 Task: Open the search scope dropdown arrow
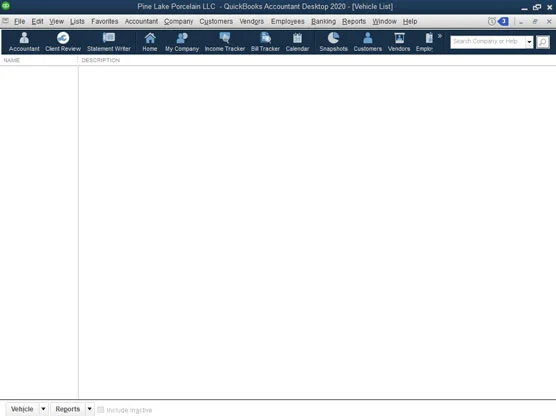pyautogui.click(x=529, y=42)
